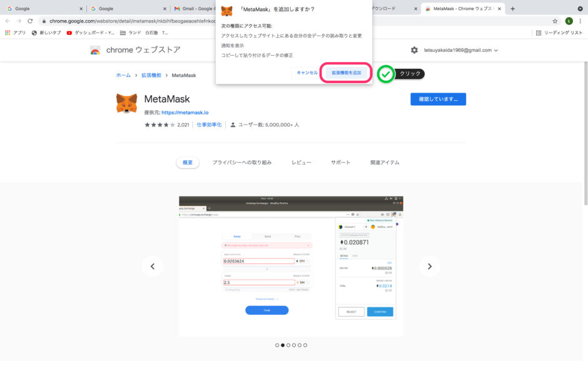Click the MetaMask screenshot preview image
This screenshot has width=588, height=368.
[291, 266]
